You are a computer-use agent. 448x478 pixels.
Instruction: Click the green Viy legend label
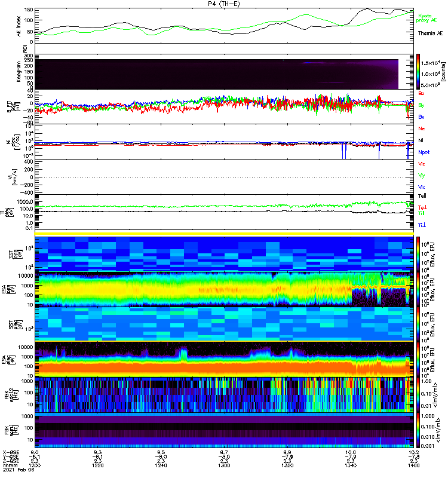[x=422, y=176]
